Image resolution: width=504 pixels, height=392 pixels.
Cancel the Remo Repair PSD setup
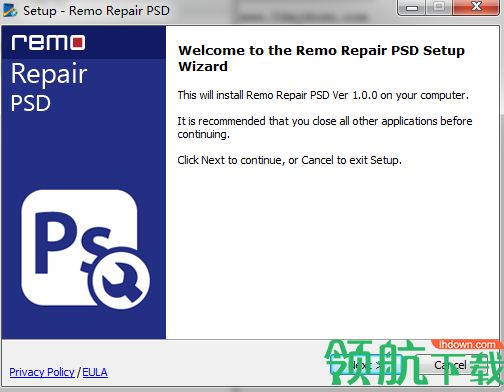452,365
